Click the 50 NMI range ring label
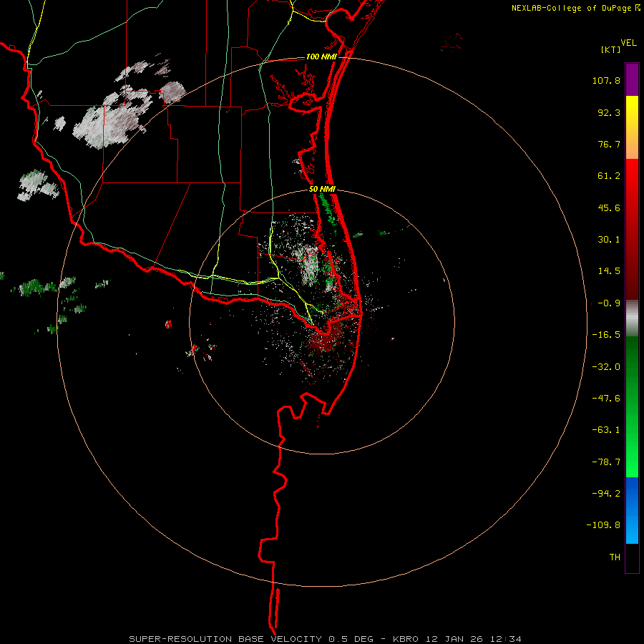The image size is (644, 644). coord(322,189)
